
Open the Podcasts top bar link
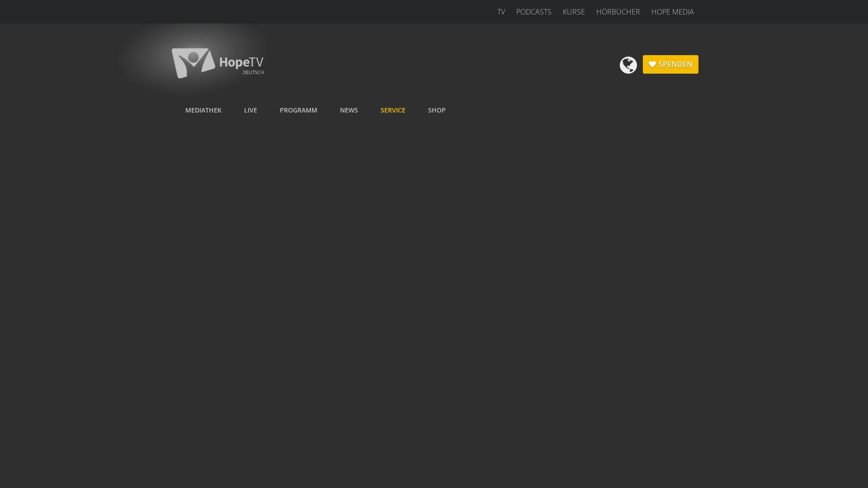click(x=533, y=12)
